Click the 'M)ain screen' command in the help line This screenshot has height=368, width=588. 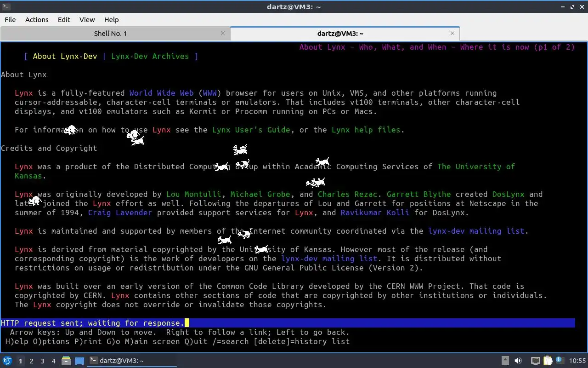click(153, 341)
